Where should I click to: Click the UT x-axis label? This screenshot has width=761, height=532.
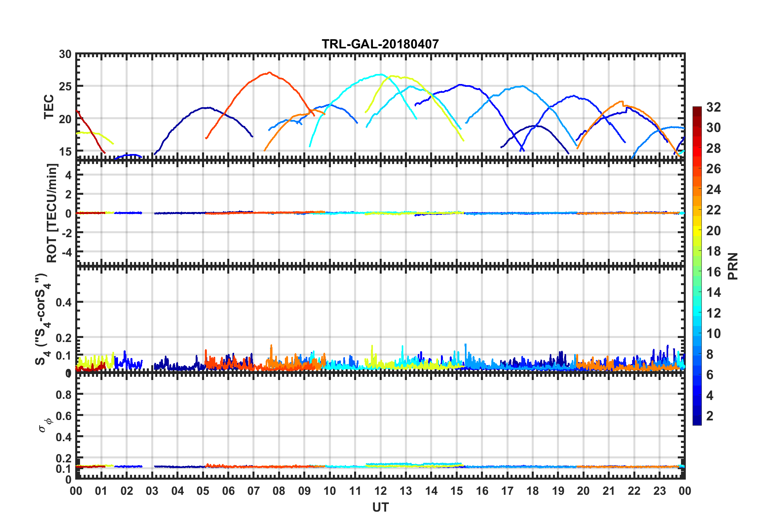click(x=380, y=507)
